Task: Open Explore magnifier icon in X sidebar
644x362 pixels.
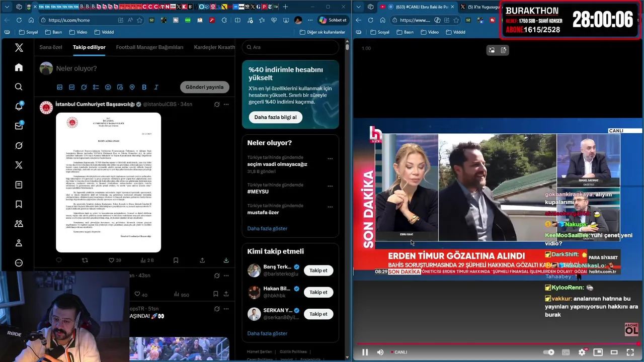Action: tap(19, 87)
